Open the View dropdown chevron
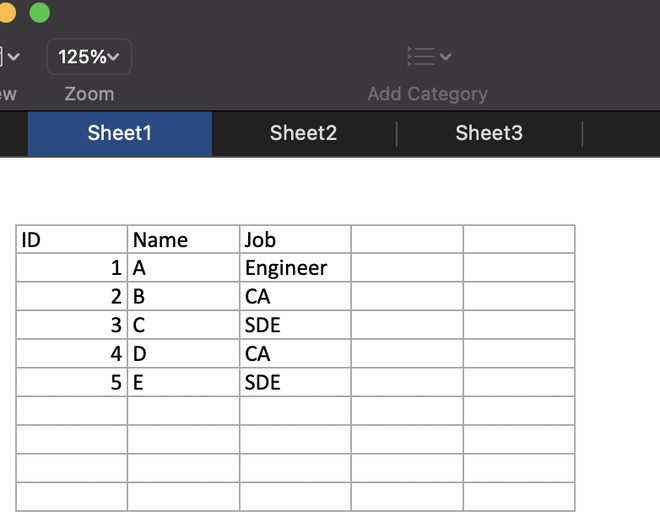 pos(12,57)
